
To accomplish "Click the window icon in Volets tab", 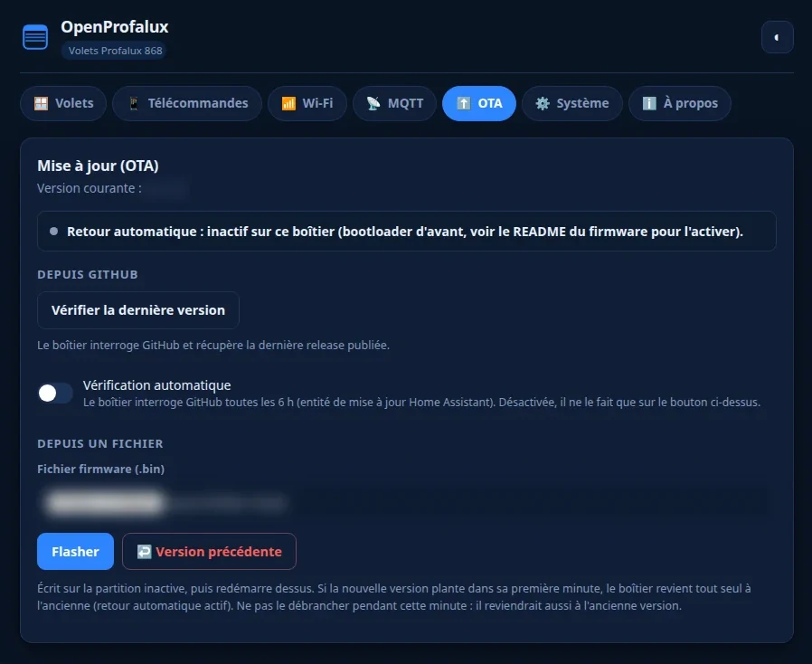I will click(x=41, y=103).
